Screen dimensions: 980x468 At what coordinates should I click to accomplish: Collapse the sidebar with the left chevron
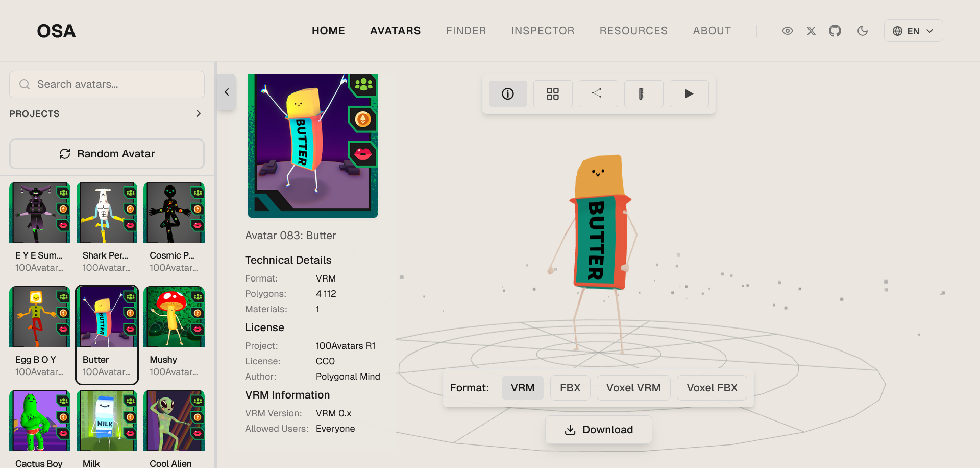point(227,92)
